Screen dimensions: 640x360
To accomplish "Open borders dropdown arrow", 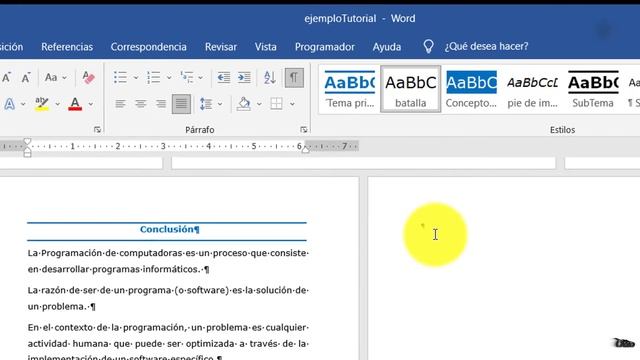I will coord(292,104).
